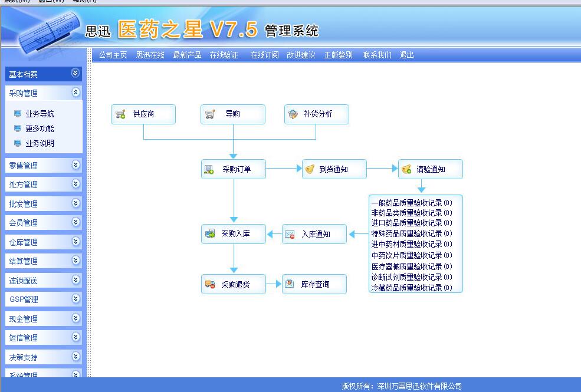The image size is (581, 392).
Task: Open the 采购订单 workflow button
Action: click(234, 169)
